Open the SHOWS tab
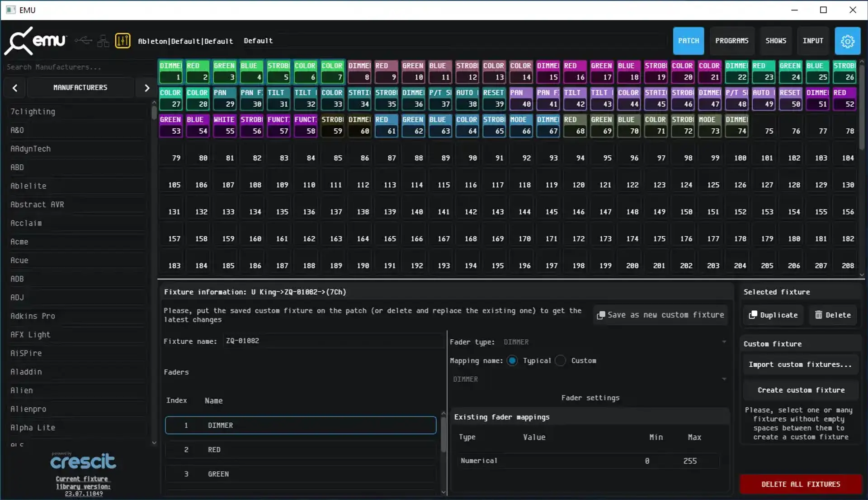Image resolution: width=868 pixels, height=500 pixels. (776, 41)
